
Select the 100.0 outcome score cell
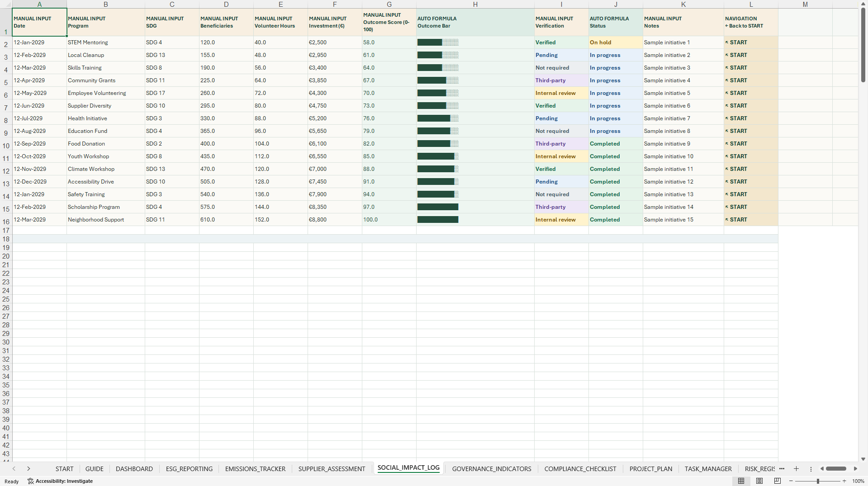click(389, 220)
